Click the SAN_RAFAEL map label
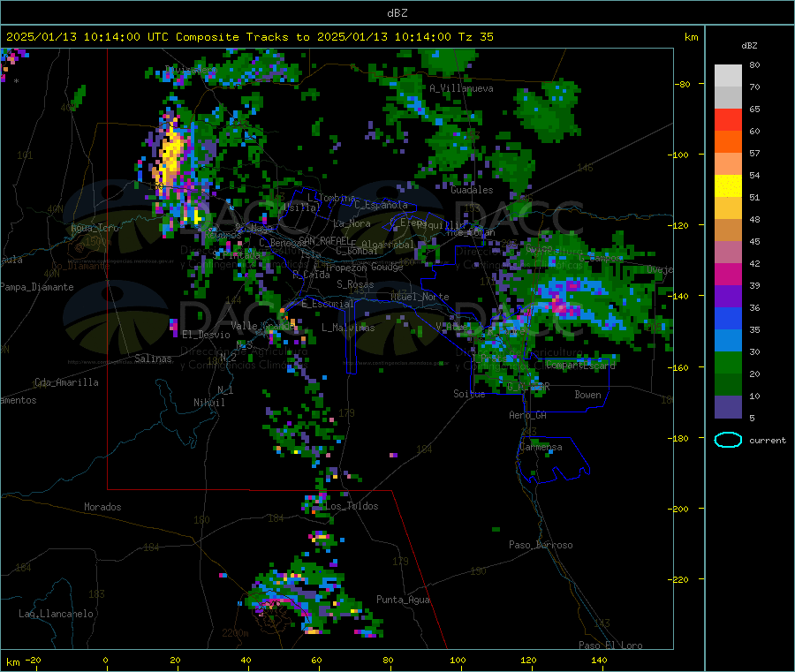 pyautogui.click(x=324, y=240)
